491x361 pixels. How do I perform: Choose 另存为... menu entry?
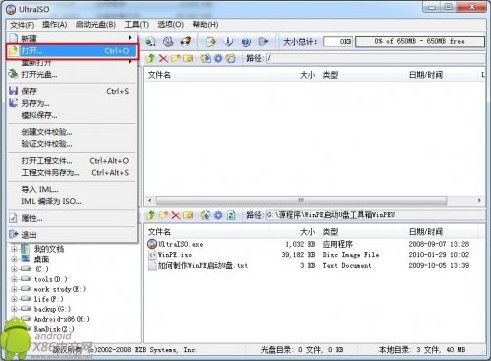tap(72, 103)
